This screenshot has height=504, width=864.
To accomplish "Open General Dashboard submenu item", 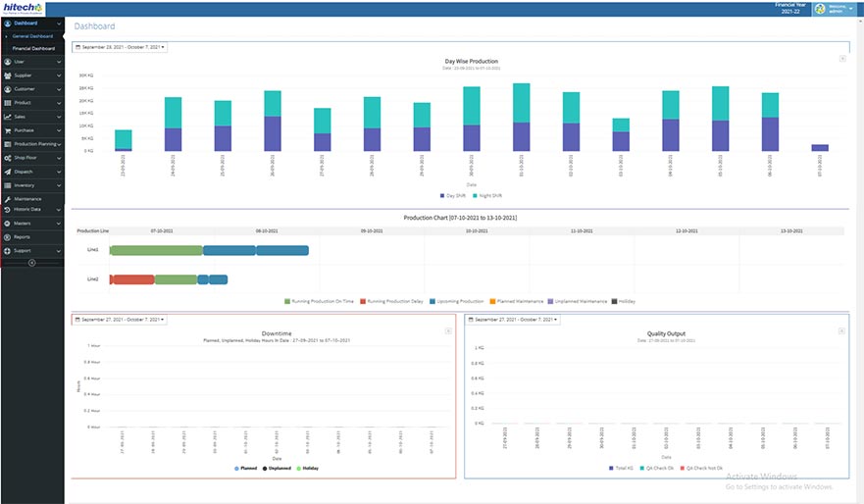I will tap(32, 36).
